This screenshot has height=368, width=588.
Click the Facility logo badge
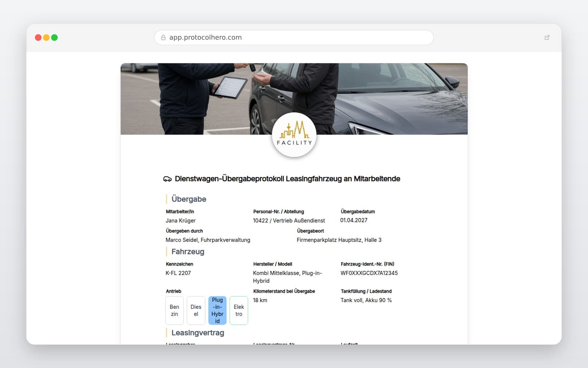pos(294,135)
